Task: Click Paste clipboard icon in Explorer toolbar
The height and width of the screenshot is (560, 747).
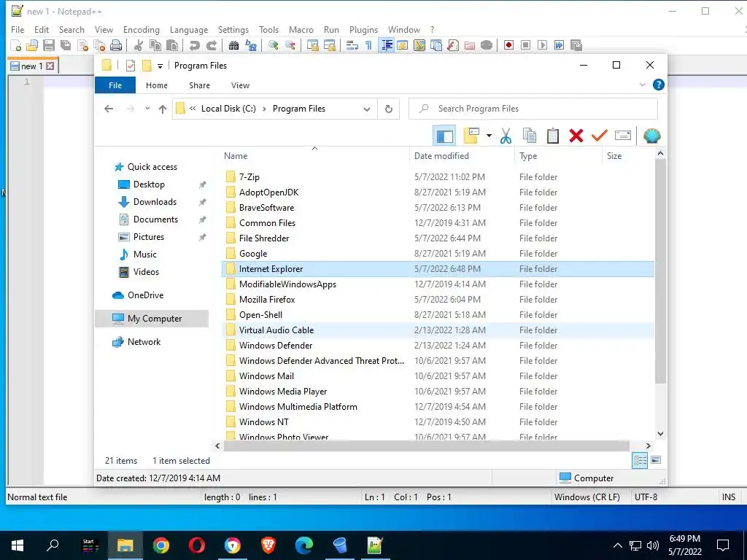Action: [x=553, y=136]
